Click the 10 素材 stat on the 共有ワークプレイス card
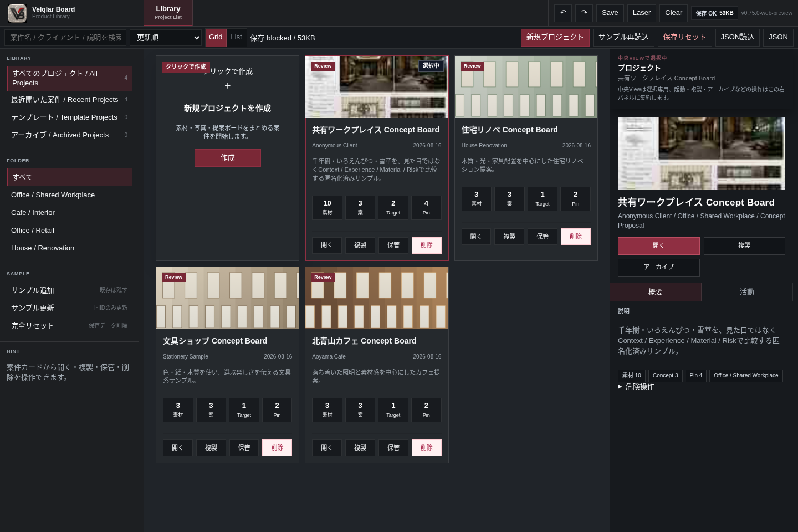 [327, 208]
